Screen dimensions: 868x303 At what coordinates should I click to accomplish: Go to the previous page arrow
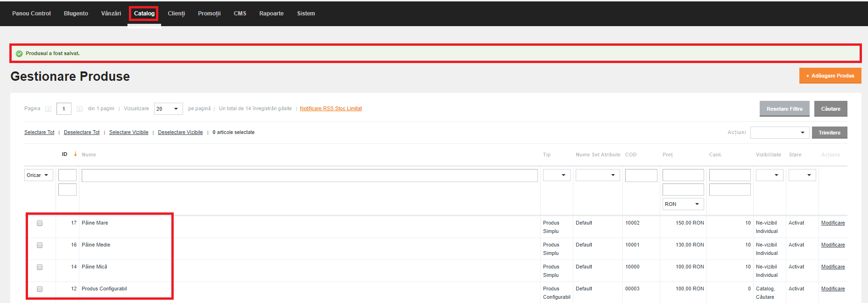click(48, 109)
